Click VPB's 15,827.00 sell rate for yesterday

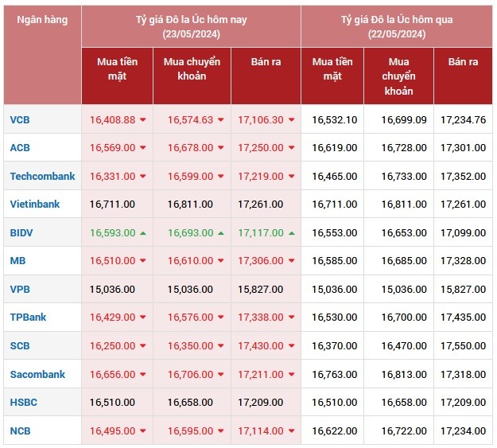pyautogui.click(x=463, y=290)
